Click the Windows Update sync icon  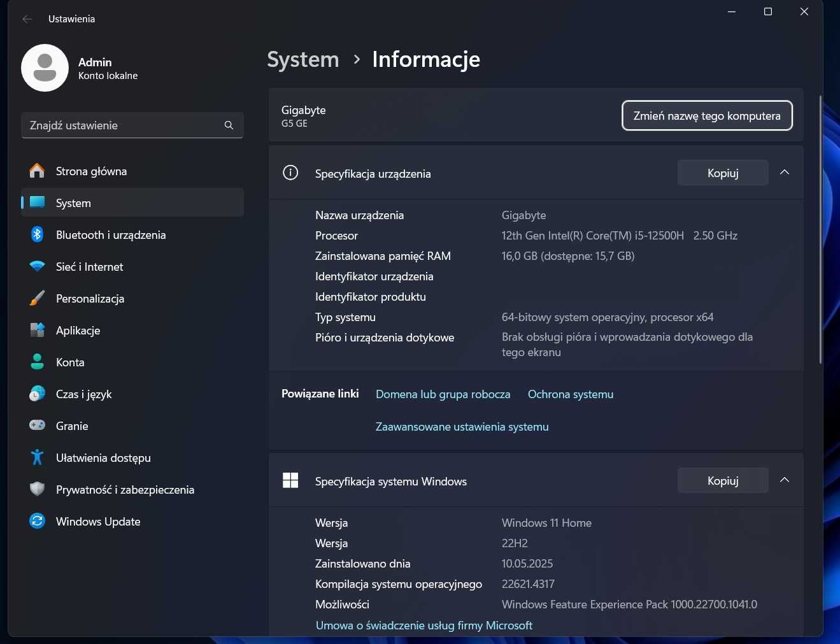pyautogui.click(x=38, y=521)
